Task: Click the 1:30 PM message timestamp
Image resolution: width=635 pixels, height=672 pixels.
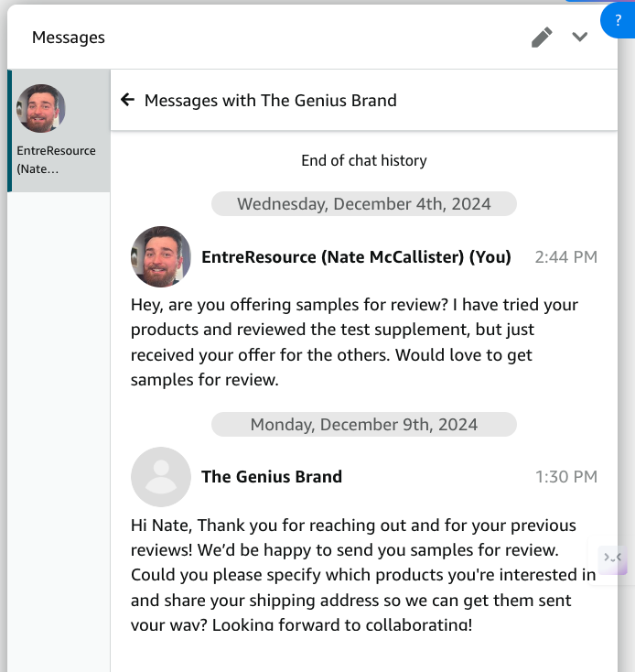Action: pos(566,477)
